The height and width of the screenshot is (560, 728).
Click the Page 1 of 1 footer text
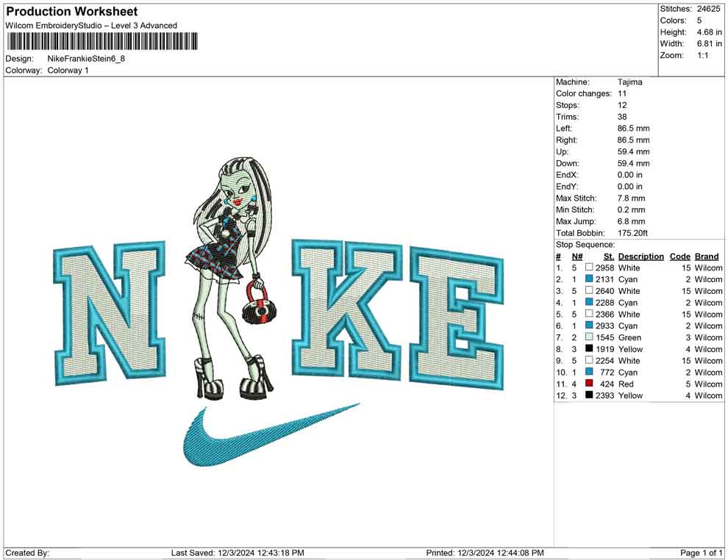701,553
